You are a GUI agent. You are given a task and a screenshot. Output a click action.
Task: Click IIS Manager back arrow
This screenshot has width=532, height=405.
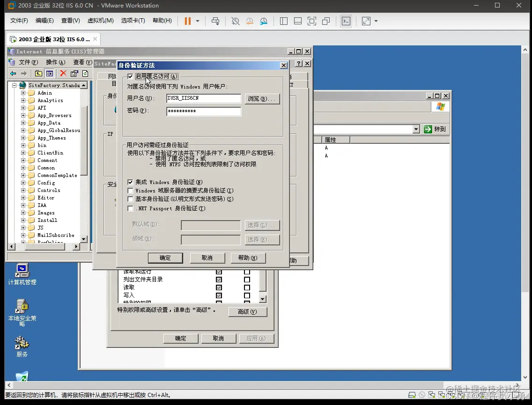(13, 73)
